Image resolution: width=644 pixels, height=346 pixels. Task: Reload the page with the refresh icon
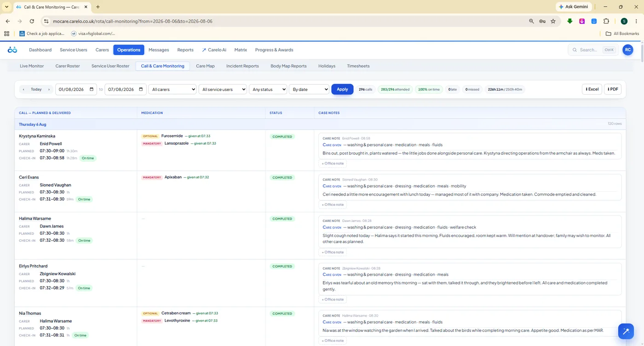pyautogui.click(x=32, y=21)
